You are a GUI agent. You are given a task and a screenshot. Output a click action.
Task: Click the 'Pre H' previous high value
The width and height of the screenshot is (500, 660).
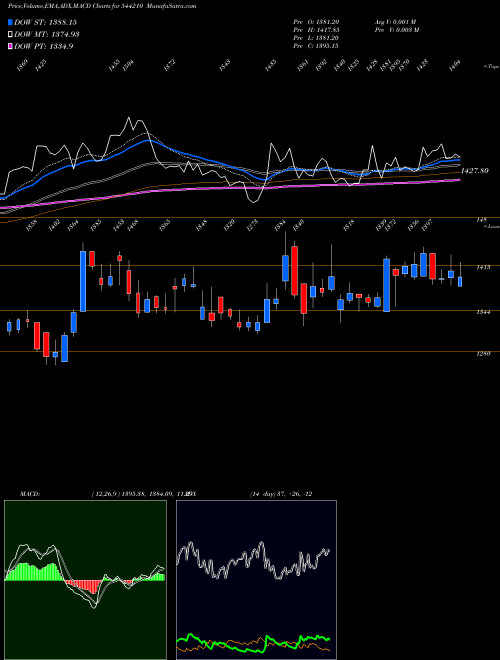tap(316, 30)
